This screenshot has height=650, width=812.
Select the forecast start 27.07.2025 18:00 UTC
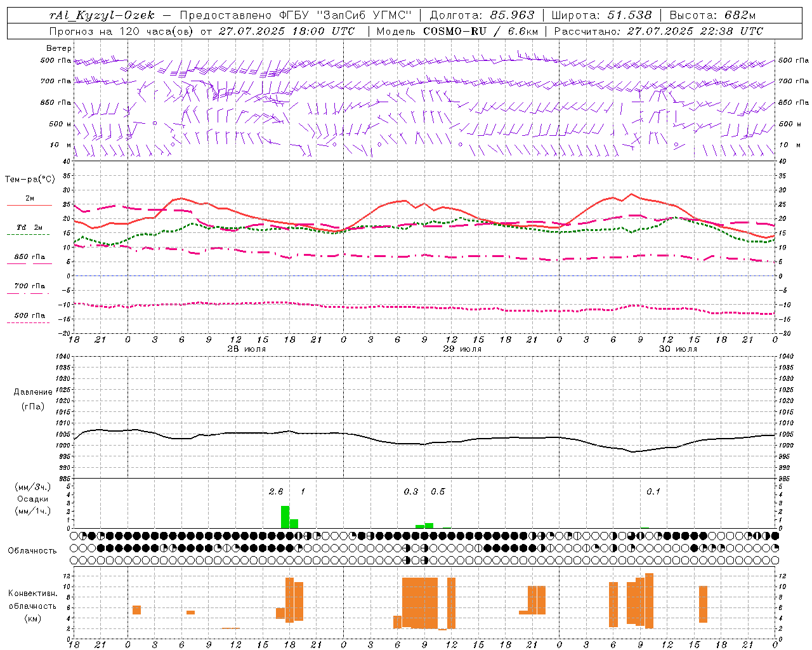click(x=286, y=31)
